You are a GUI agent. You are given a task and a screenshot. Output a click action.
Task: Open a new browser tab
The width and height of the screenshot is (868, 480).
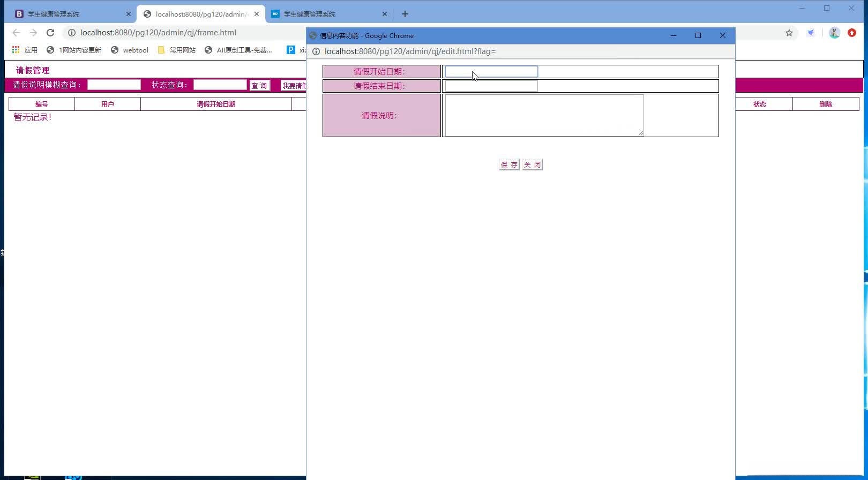[x=405, y=14]
